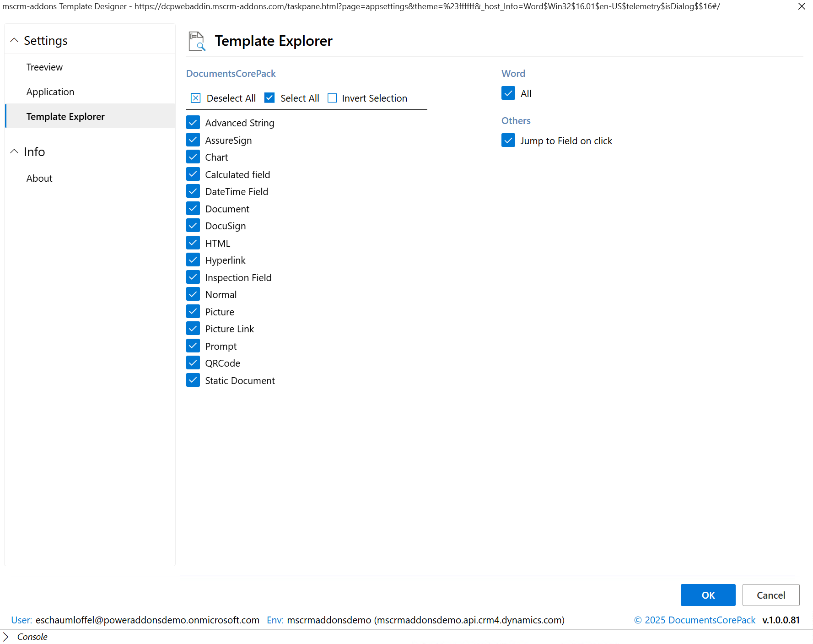Screen dimensions: 813x644
Task: Open the About page
Action: (x=39, y=179)
